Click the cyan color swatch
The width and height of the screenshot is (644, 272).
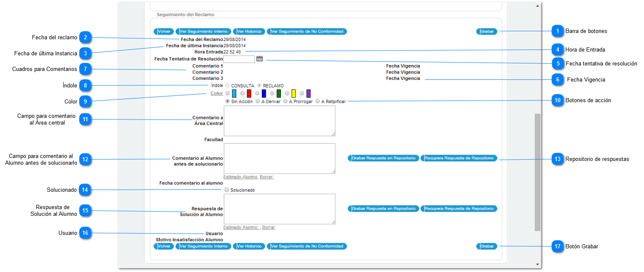point(234,93)
